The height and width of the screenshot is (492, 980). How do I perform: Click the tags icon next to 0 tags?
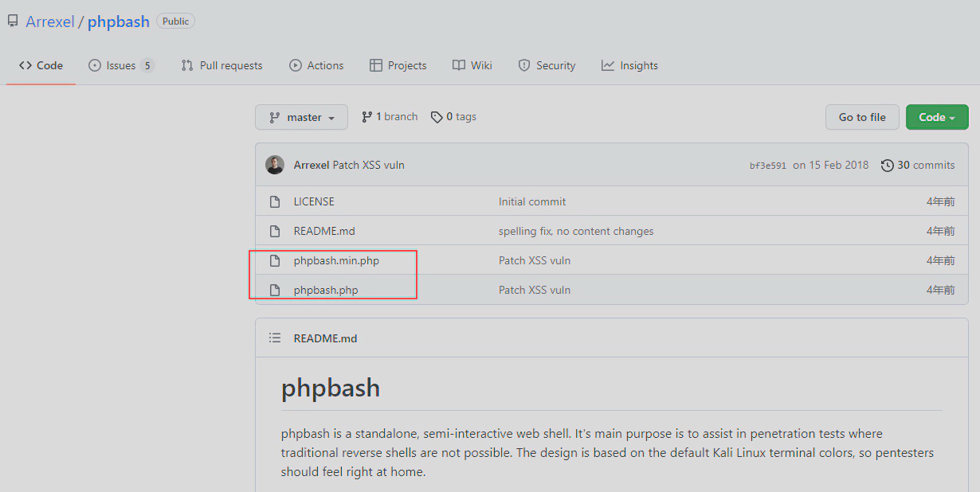437,117
